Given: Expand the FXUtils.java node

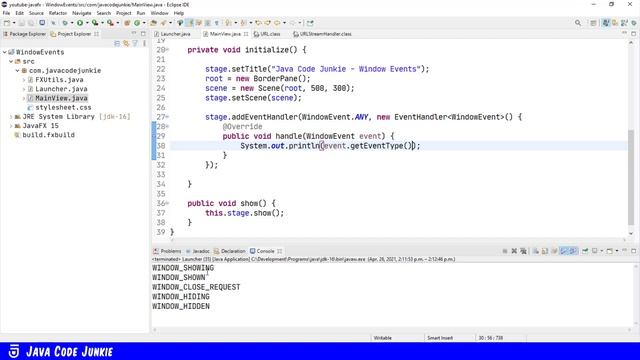Looking at the screenshot, I should tap(24, 80).
